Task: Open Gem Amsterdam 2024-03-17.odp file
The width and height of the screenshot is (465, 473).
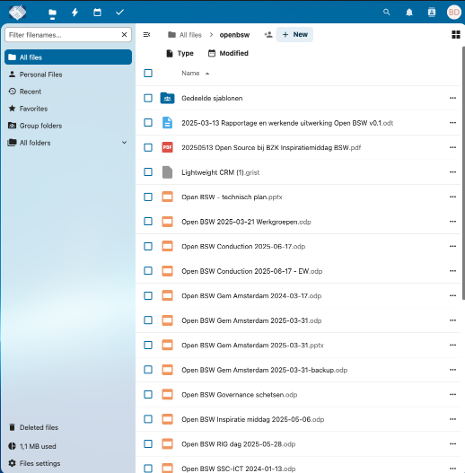Action: coord(251,296)
